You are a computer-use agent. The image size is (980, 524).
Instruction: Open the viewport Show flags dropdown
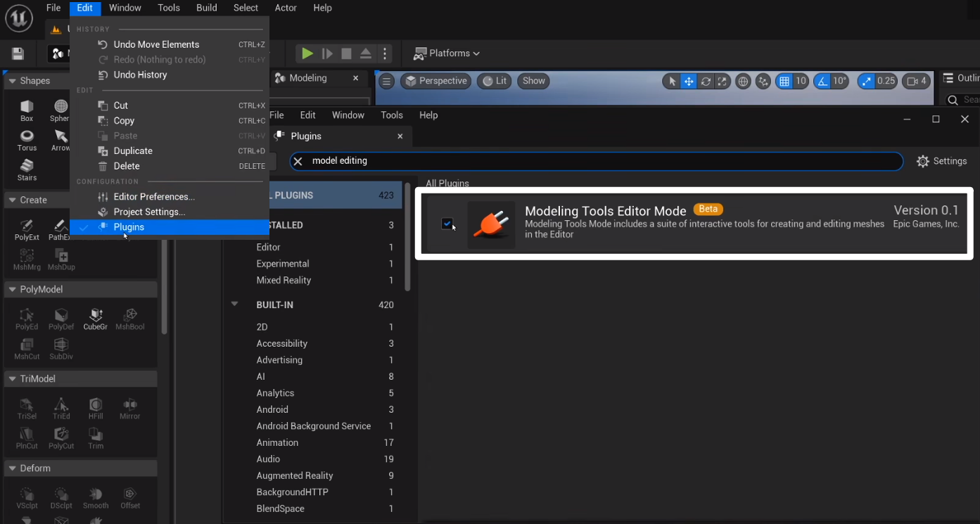(x=534, y=81)
